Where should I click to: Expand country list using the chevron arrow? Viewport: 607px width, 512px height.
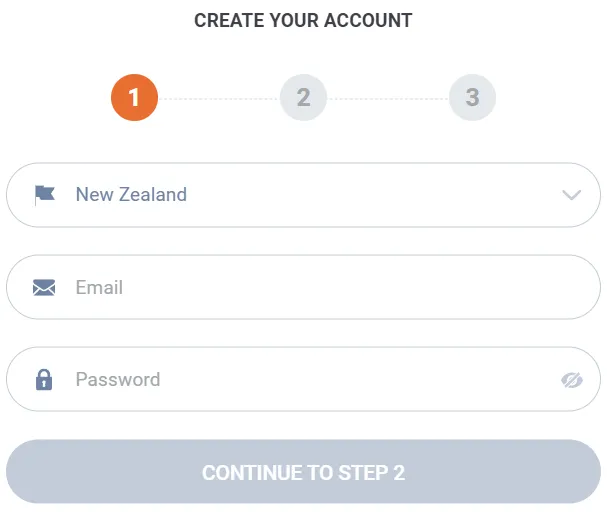click(571, 195)
